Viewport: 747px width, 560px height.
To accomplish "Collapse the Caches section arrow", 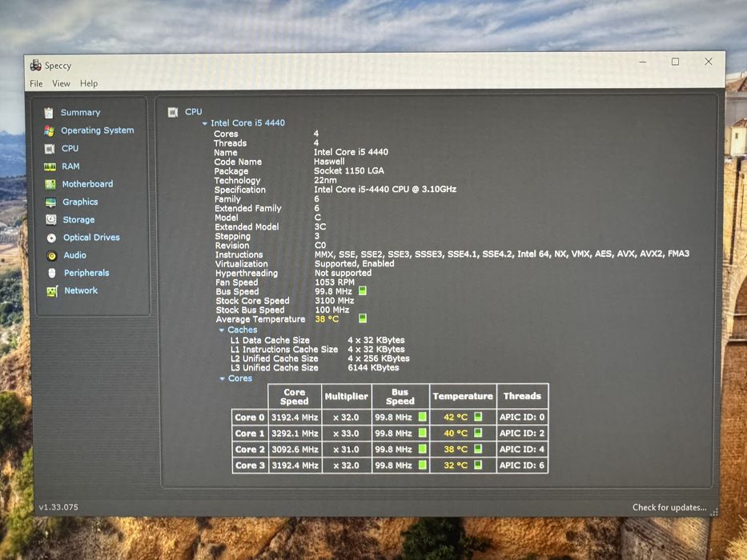I will pos(222,330).
